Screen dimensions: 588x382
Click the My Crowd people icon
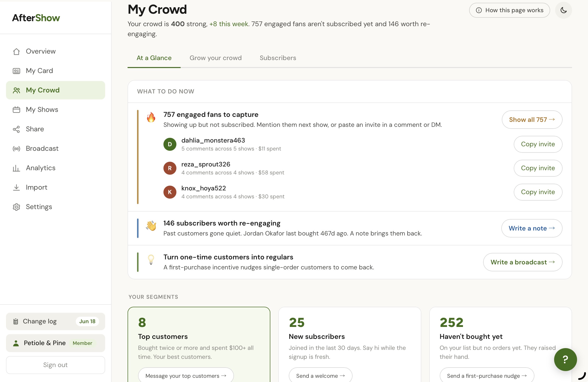(x=16, y=90)
